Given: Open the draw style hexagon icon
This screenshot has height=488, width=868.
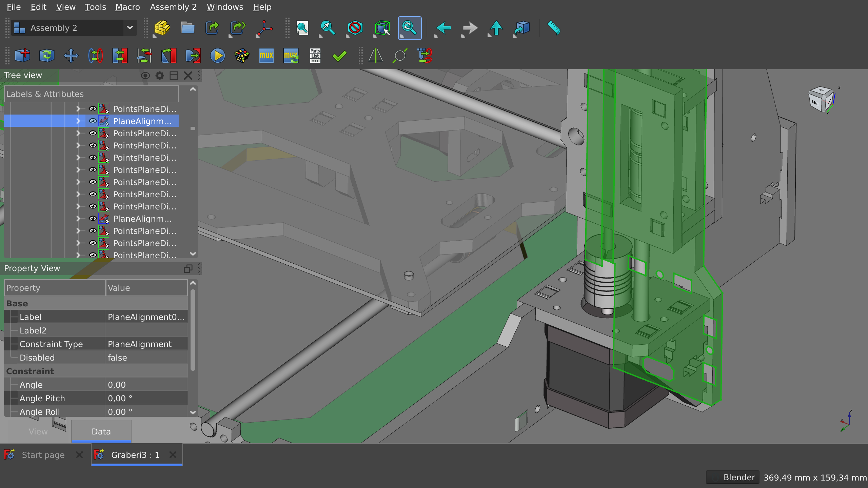Looking at the screenshot, I should (355, 28).
